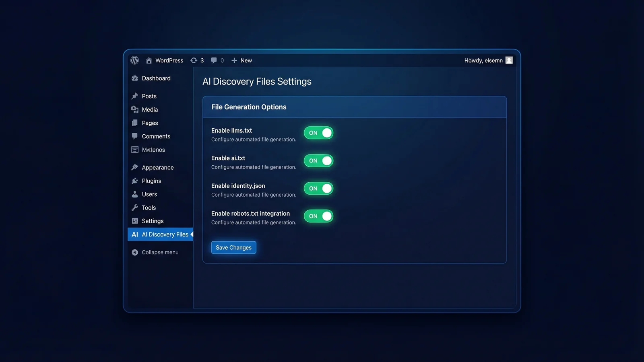Open the Dashboard menu item
Image resolution: width=644 pixels, height=362 pixels.
pos(156,78)
